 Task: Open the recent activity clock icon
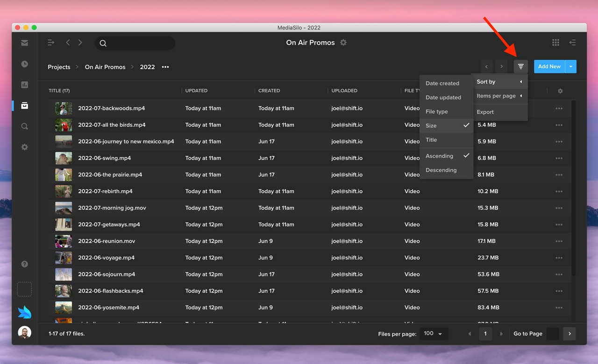tap(25, 64)
